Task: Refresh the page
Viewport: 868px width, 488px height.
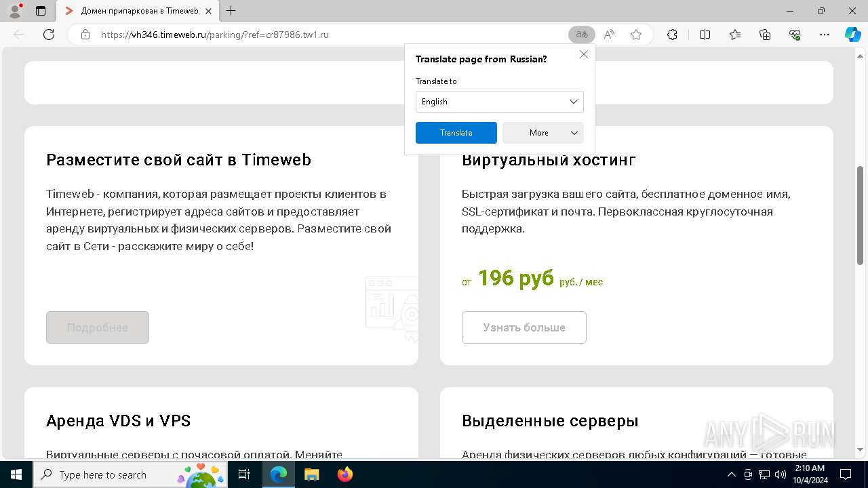Action: coord(49,35)
